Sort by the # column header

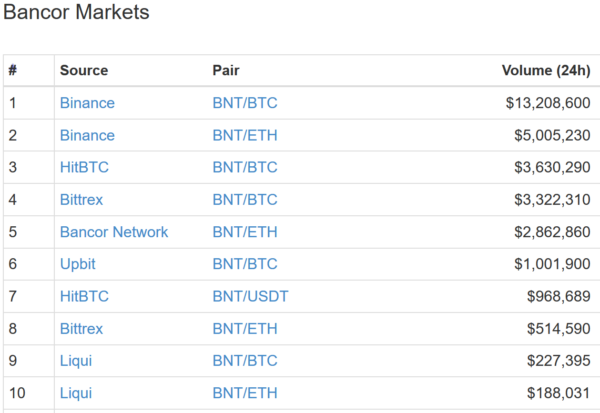click(13, 70)
